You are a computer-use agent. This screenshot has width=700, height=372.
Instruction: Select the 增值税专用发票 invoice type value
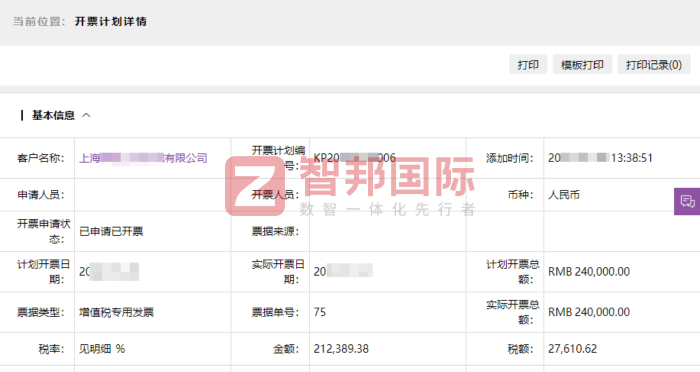coord(117,312)
